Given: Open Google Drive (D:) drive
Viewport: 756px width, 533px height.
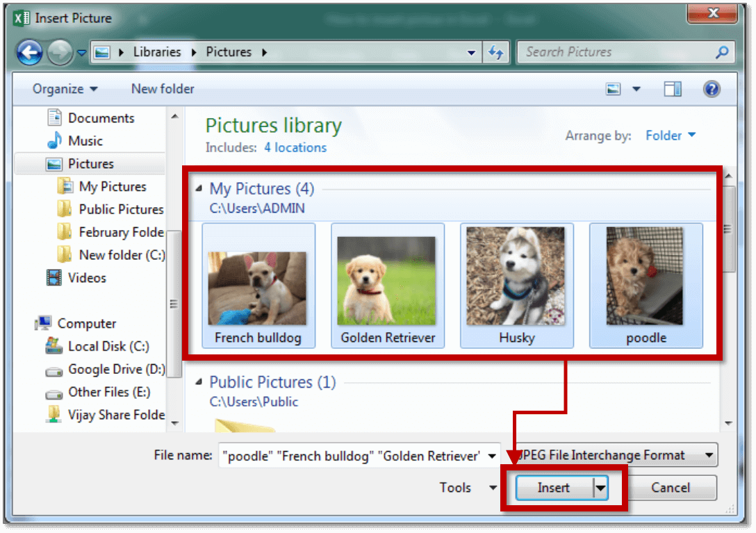Looking at the screenshot, I should coord(116,370).
